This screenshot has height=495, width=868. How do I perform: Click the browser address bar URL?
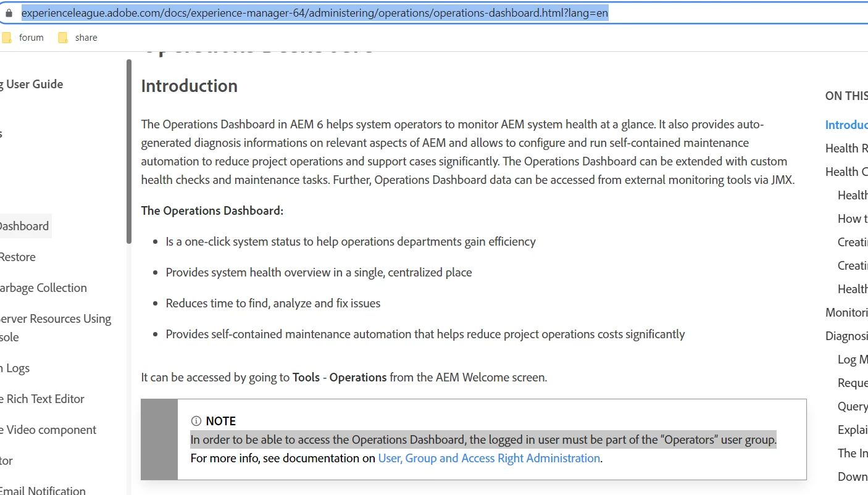coord(315,13)
